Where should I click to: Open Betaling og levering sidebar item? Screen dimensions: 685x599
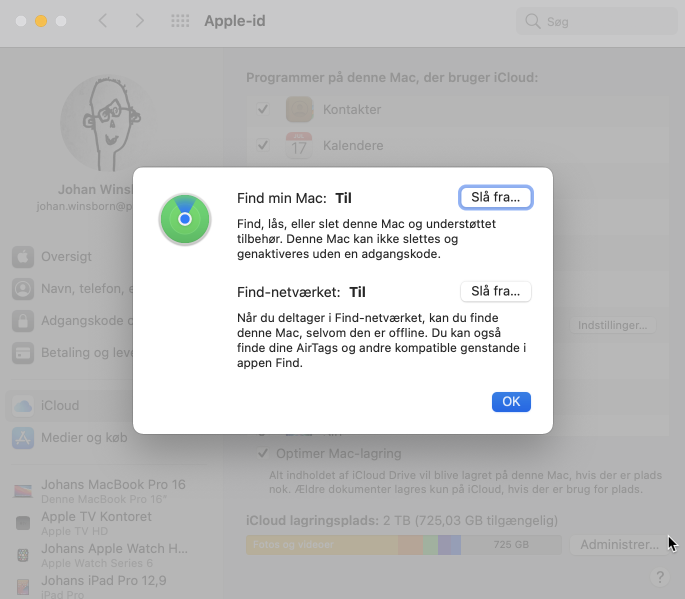[70, 353]
